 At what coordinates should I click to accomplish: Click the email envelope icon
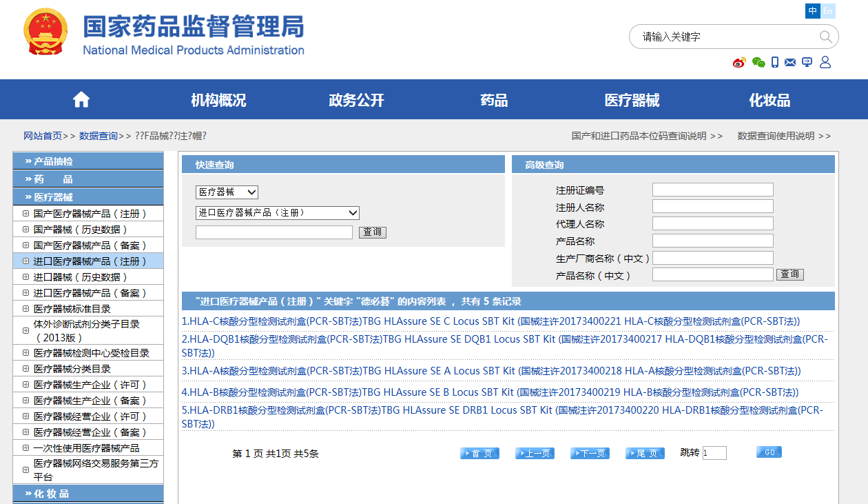790,63
